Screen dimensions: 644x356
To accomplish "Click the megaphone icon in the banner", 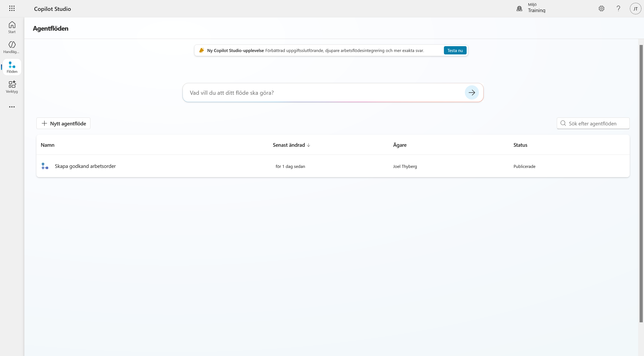I will click(x=202, y=50).
